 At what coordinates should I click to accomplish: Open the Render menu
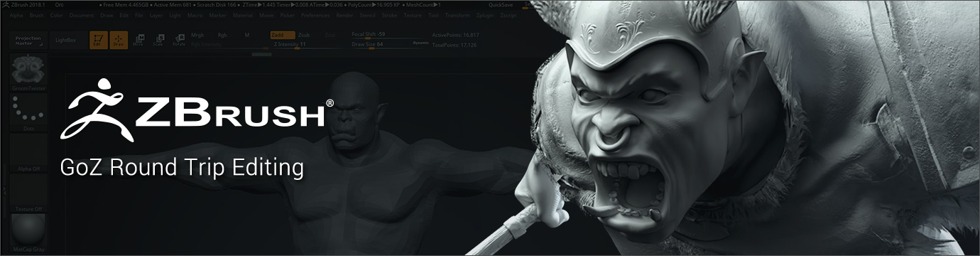pos(344,16)
